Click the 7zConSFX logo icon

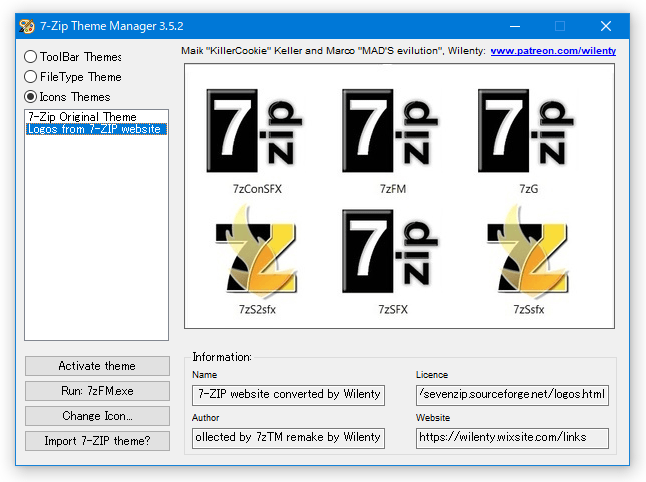pos(254,131)
